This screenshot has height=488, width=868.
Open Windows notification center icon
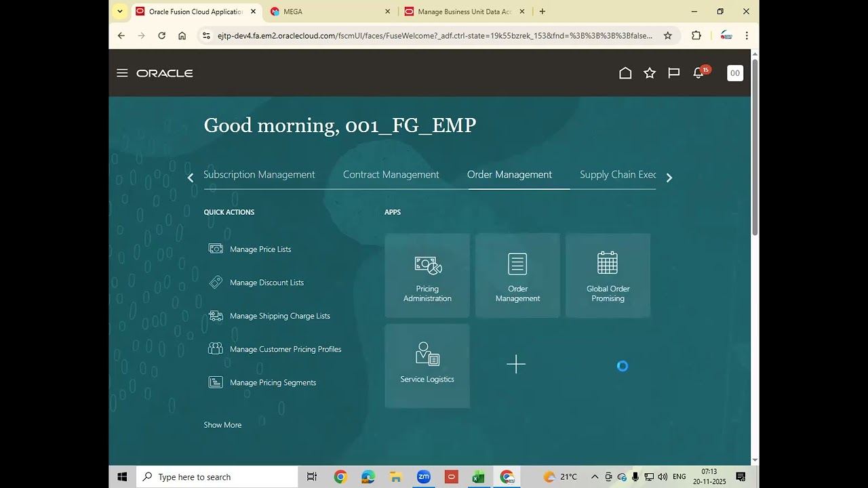coord(741,477)
